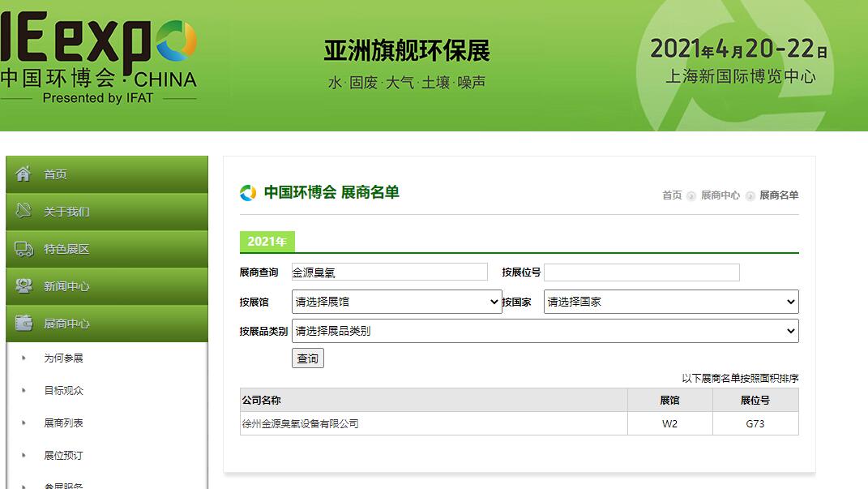This screenshot has width=868, height=489.
Task: Click the colorful ring icon beside 中国环博会 展商名单
Action: [248, 193]
